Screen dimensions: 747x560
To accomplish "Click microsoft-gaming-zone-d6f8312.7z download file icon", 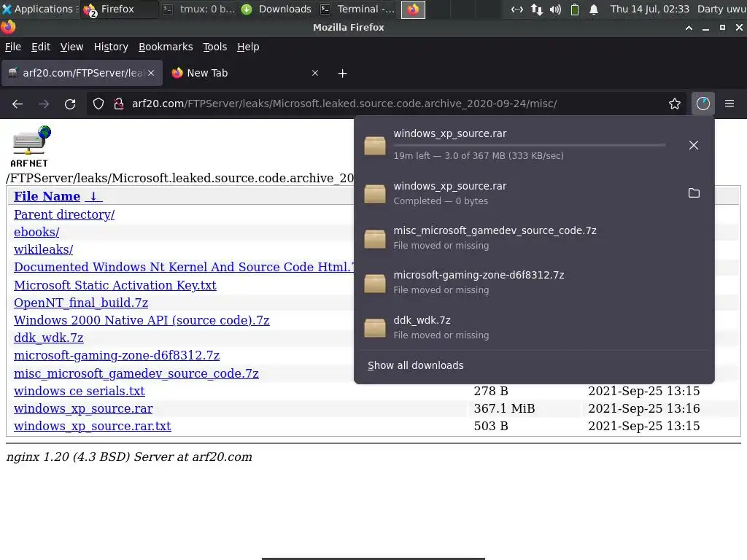I will click(x=375, y=283).
